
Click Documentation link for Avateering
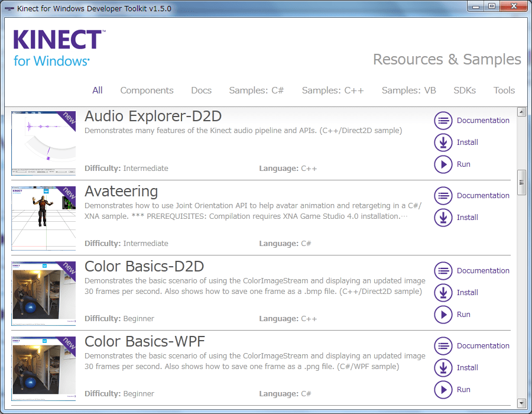pyautogui.click(x=483, y=195)
